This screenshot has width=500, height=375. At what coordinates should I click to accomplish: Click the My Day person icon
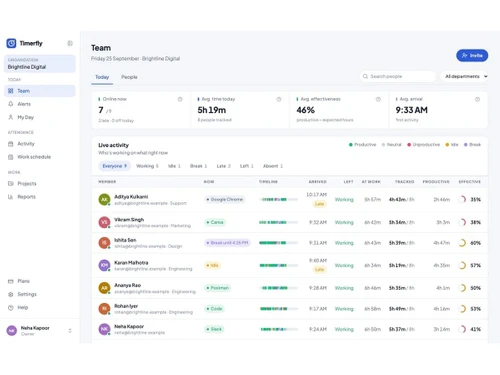[x=11, y=117]
